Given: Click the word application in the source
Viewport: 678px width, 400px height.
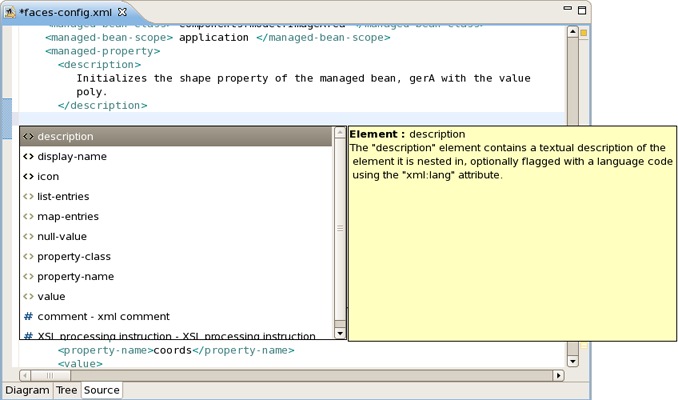Looking at the screenshot, I should 214,38.
